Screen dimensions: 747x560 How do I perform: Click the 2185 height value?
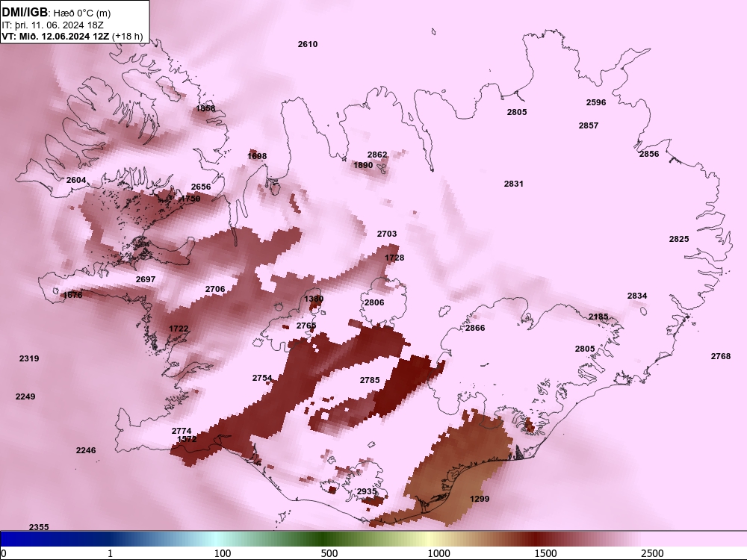[598, 317]
